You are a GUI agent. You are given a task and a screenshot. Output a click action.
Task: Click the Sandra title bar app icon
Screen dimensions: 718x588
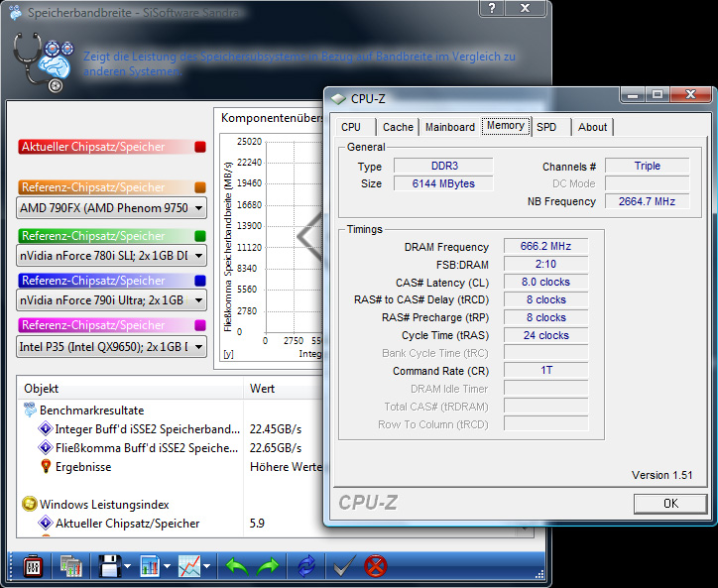(x=15, y=12)
